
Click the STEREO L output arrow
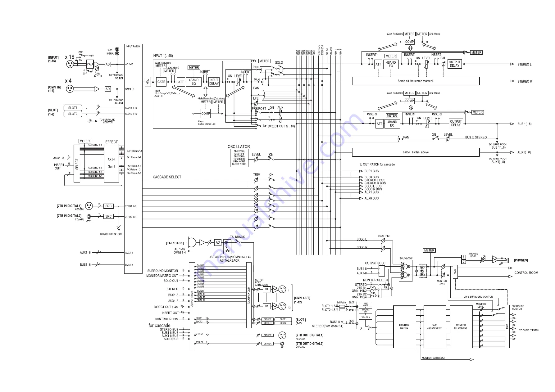click(512, 64)
